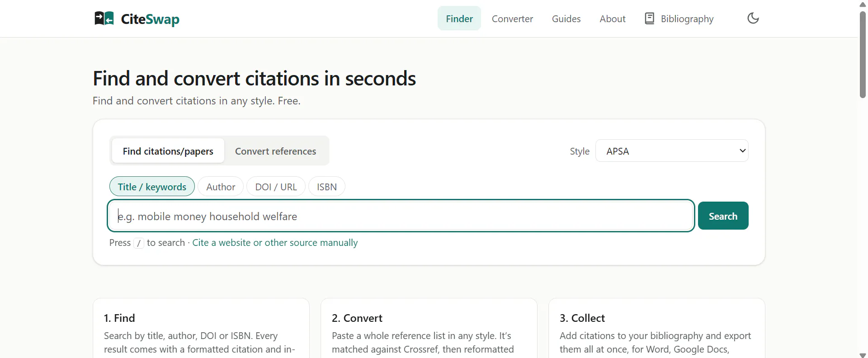Open the Guides nav link
The width and height of the screenshot is (868, 358).
click(x=566, y=19)
